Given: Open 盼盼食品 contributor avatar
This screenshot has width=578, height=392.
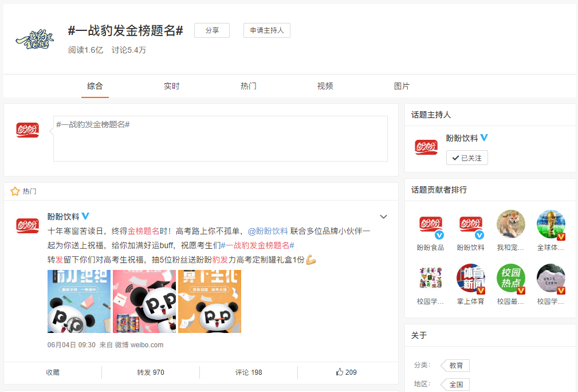Looking at the screenshot, I should (x=431, y=225).
